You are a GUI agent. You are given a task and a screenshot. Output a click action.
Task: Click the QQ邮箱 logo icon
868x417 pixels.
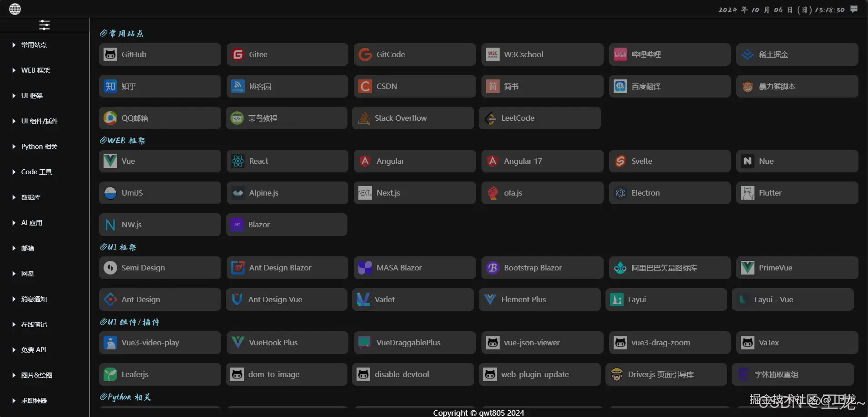(110, 118)
